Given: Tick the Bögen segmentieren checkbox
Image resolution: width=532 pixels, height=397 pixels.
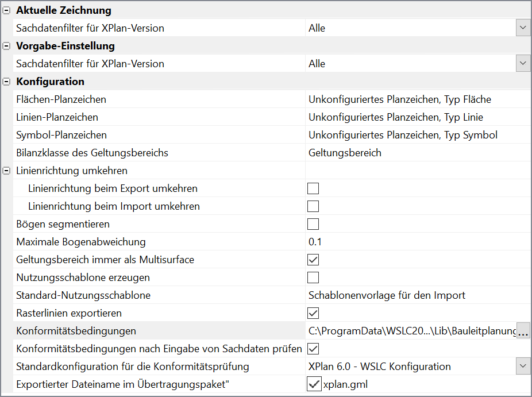Looking at the screenshot, I should pyautogui.click(x=313, y=224).
